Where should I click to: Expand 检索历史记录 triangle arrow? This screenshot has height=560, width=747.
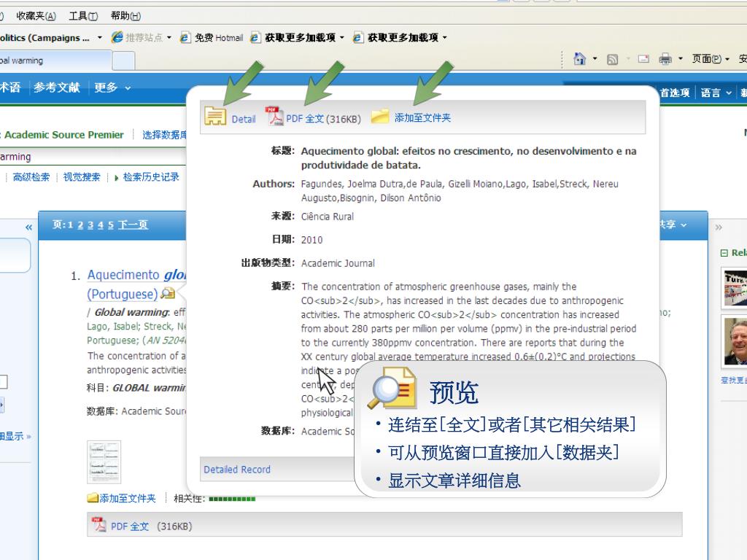click(116, 178)
